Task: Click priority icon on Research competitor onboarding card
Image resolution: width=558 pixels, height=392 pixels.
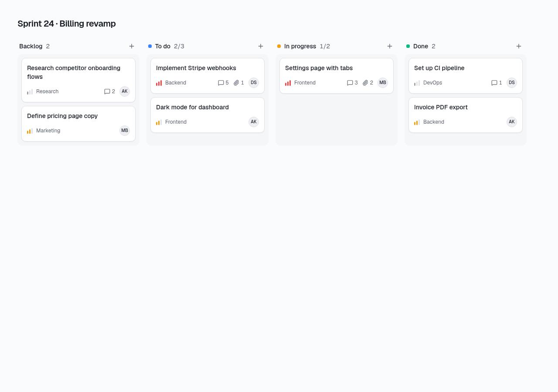Action: pos(30,91)
